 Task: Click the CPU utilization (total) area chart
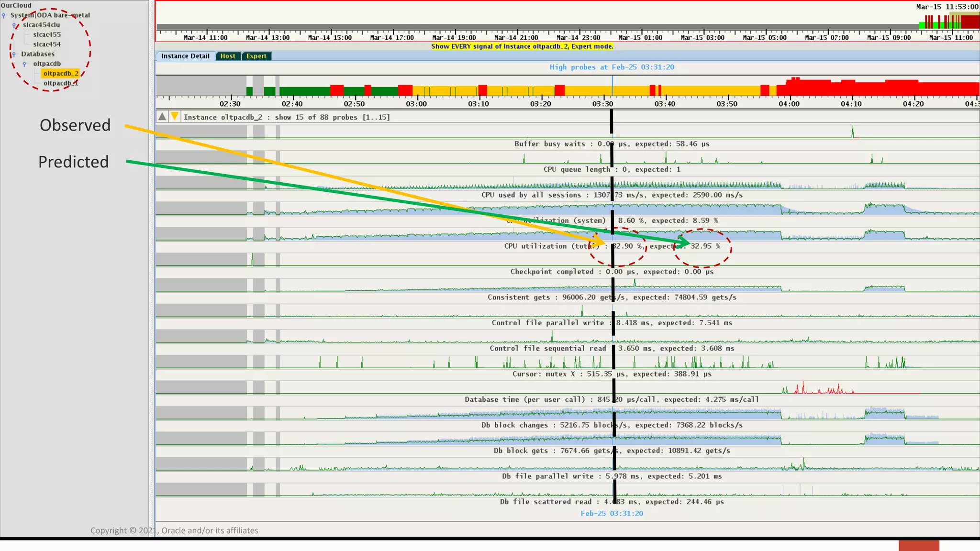pos(568,234)
